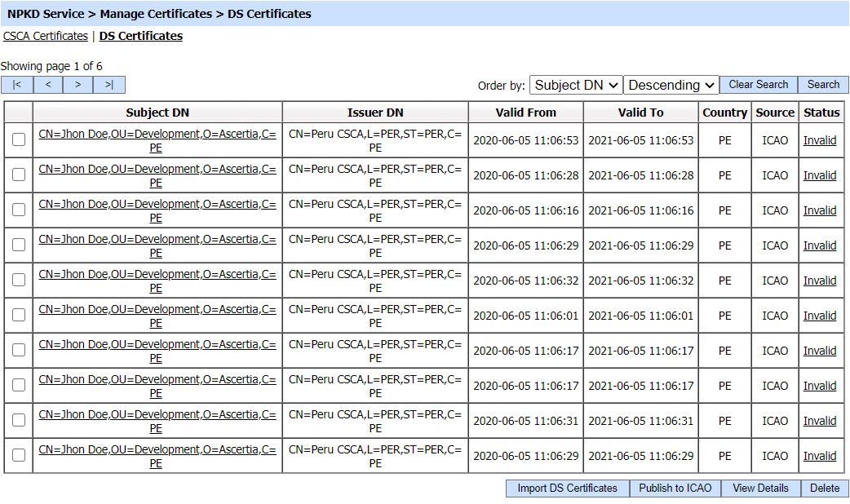Tick checkbox for the 11:06:01 certificate row
This screenshot has height=504, width=850.
(19, 315)
